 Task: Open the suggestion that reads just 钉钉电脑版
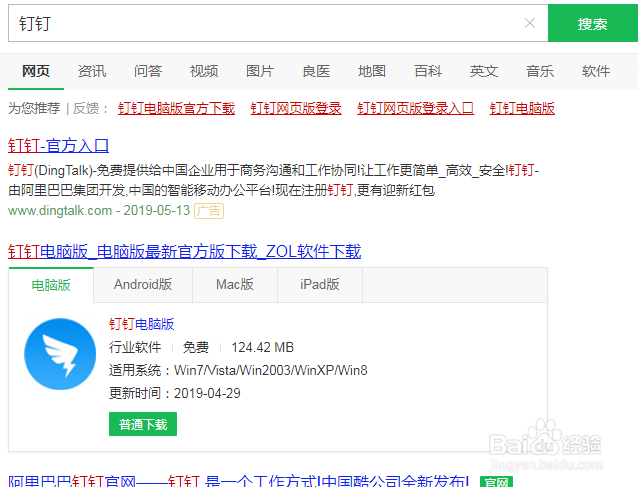[x=522, y=108]
